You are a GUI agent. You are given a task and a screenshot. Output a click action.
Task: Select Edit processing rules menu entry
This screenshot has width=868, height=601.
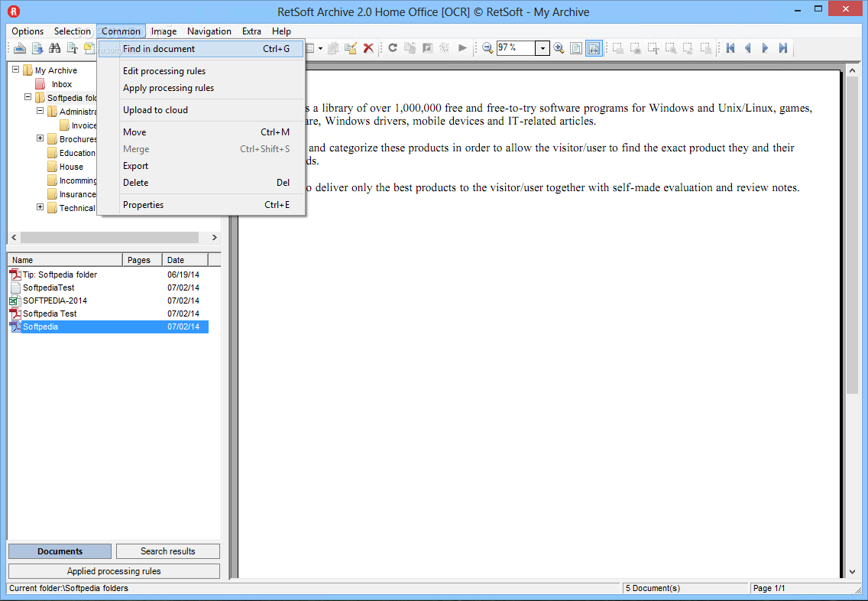(201, 71)
